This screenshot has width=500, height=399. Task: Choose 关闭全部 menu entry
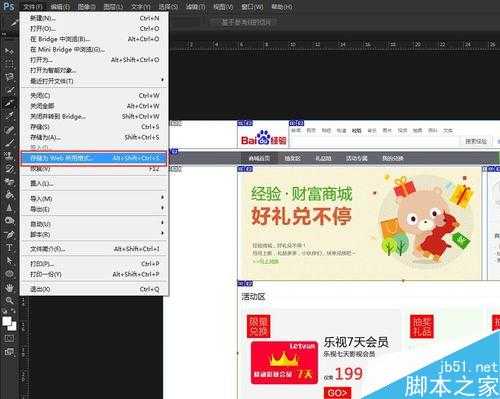[x=94, y=106]
